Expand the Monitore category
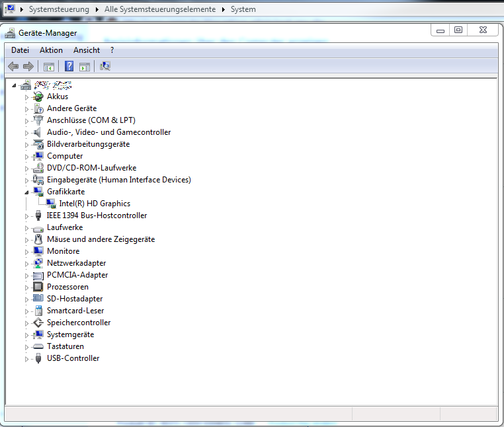Screen dimensions: 504x427 pyautogui.click(x=27, y=251)
